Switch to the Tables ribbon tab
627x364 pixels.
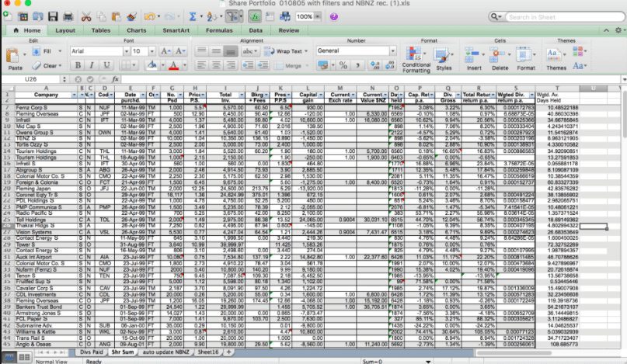tap(101, 30)
